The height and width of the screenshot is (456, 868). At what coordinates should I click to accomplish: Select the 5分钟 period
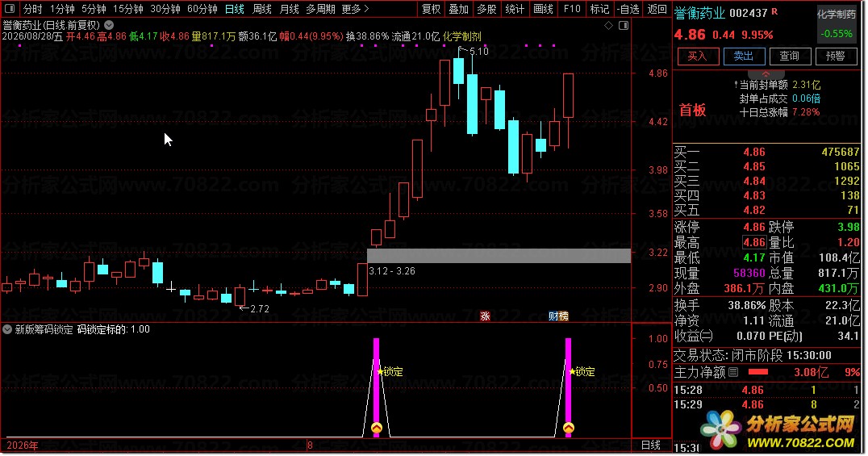[x=94, y=9]
